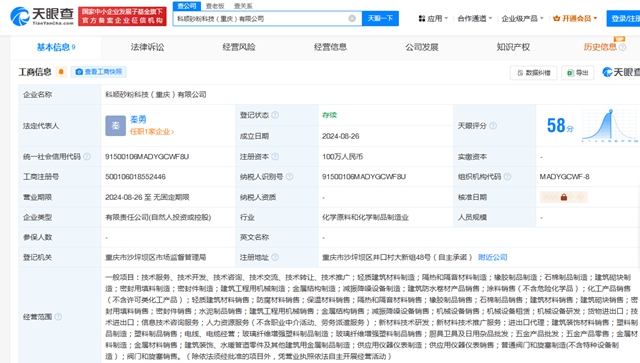
Task: Click the red 官方备案企业征信机构 banner
Action: (122, 16)
